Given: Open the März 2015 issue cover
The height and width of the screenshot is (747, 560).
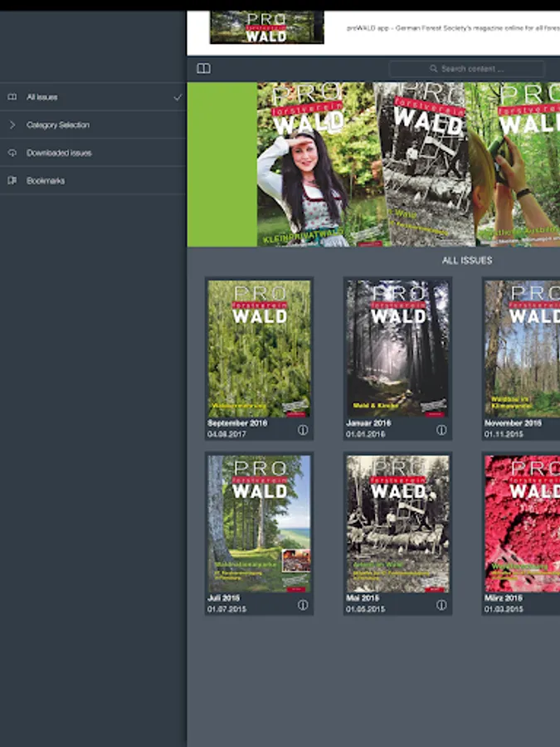Looking at the screenshot, I should (523, 524).
